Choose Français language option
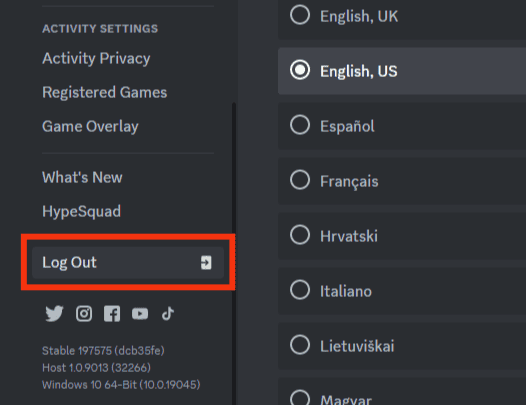This screenshot has height=405, width=526. pyautogui.click(x=402, y=181)
